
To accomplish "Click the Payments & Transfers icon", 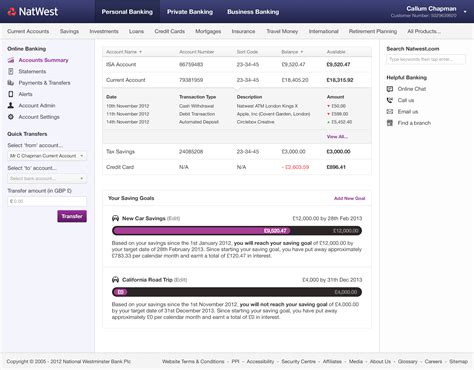I will point(11,83).
